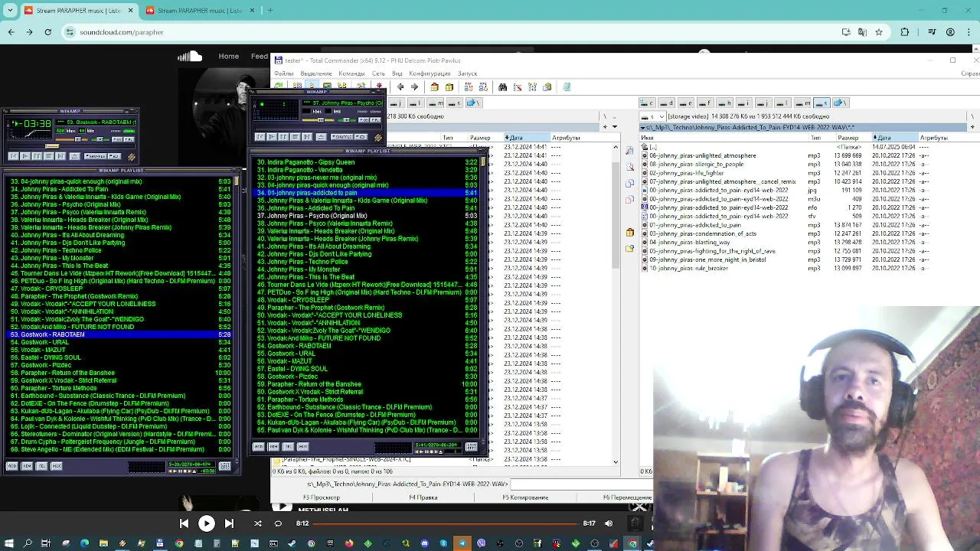Image resolution: width=980 pixels, height=551 pixels.
Task: Click back arrow in Total Commander toolbar
Action: pos(400,86)
